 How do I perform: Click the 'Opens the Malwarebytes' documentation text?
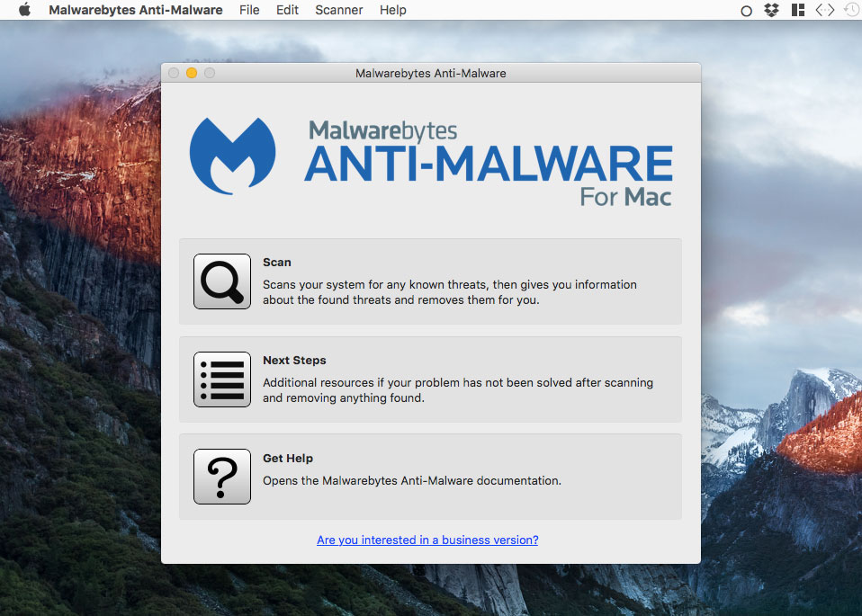click(x=412, y=480)
